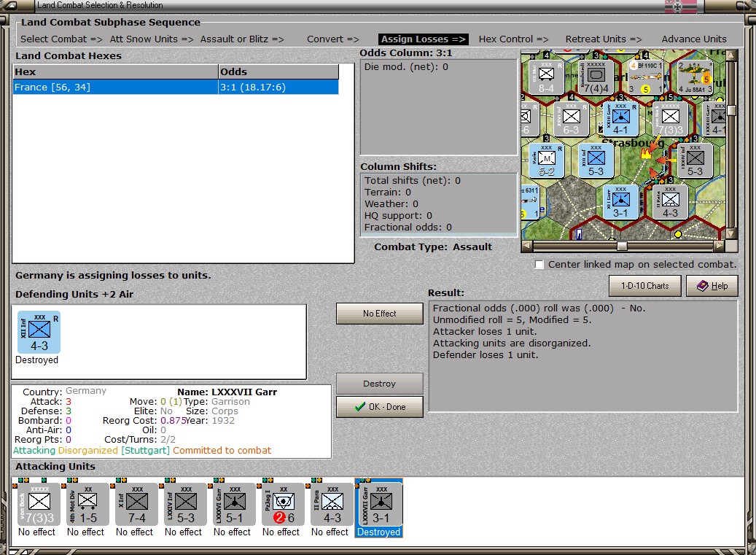The width and height of the screenshot is (756, 555).
Task: Select the defending XII Inf 4-3 counter
Action: coord(39,332)
